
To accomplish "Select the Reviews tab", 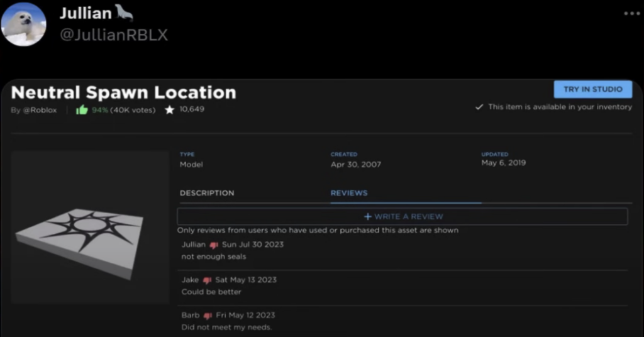I will [349, 193].
